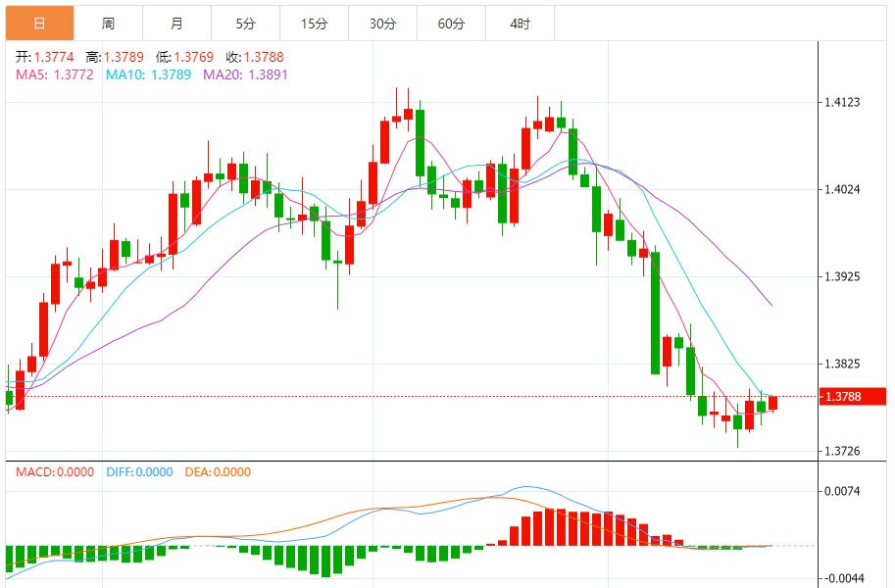895x588 pixels.
Task: Select the DIFF indicator label
Action: click(137, 472)
